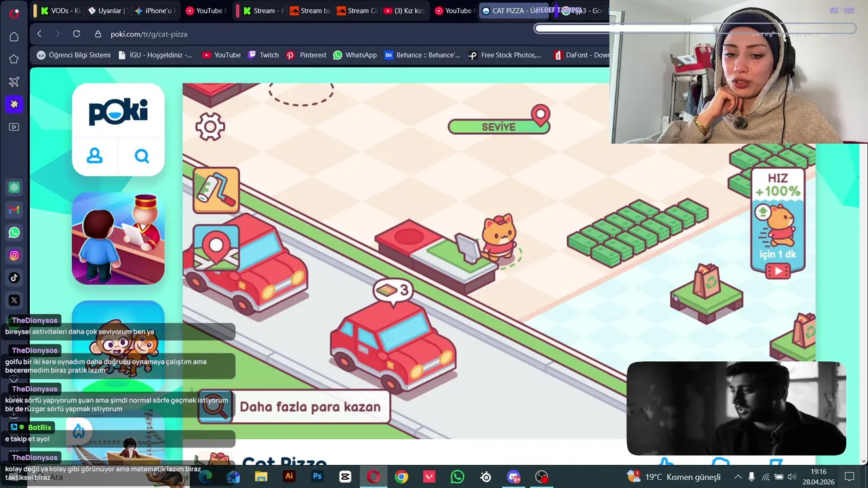Go back with the browser back arrow
This screenshot has width=868, height=488.
[39, 34]
